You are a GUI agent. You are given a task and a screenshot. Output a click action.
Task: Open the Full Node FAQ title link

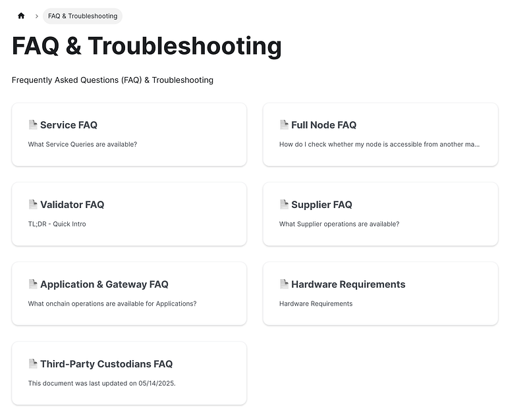[323, 125]
